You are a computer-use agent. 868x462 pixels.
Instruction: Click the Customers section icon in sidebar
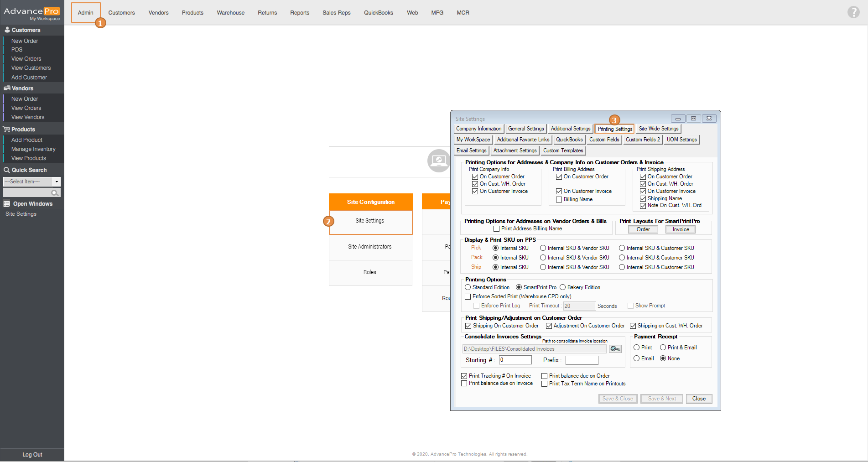tap(7, 30)
